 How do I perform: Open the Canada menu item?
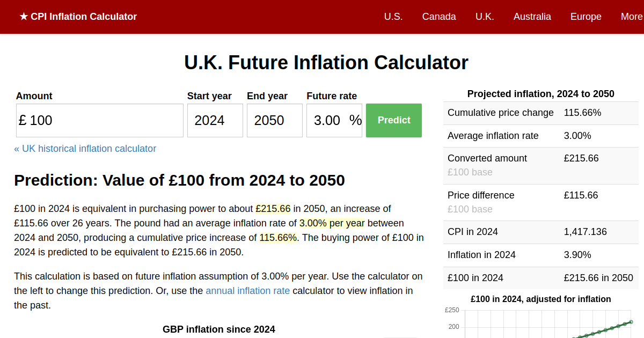pyautogui.click(x=438, y=17)
